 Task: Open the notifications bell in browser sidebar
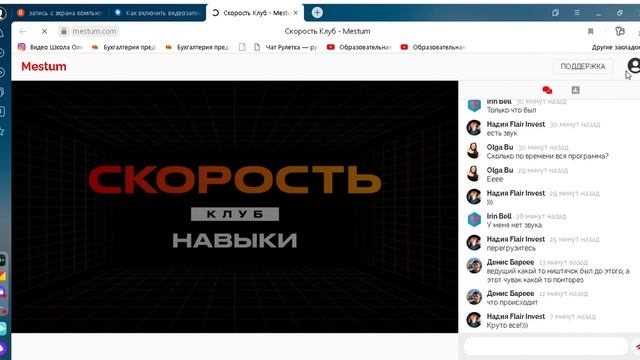point(2,33)
